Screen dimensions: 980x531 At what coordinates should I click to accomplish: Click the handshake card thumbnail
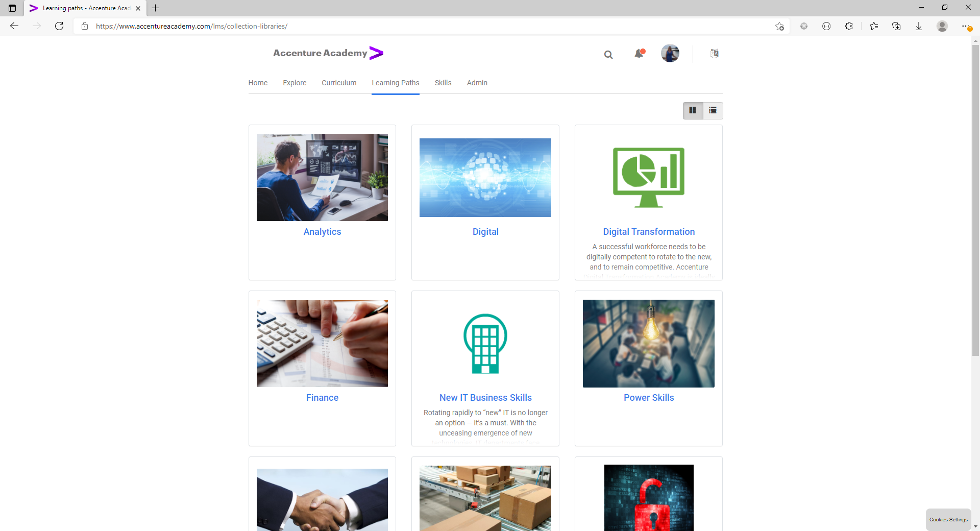pos(322,500)
